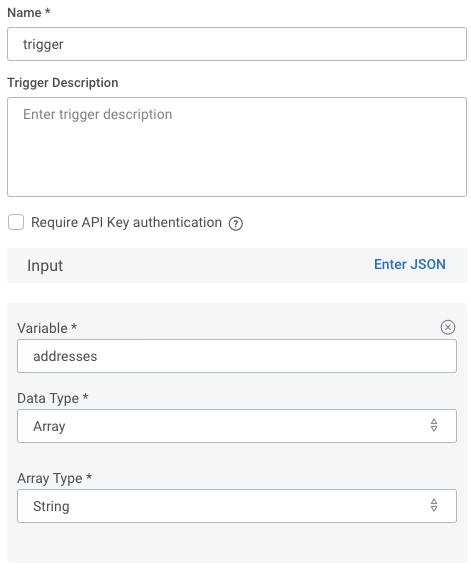Open the Data Type dropdown showing Array
The height and width of the screenshot is (568, 471).
click(x=237, y=426)
